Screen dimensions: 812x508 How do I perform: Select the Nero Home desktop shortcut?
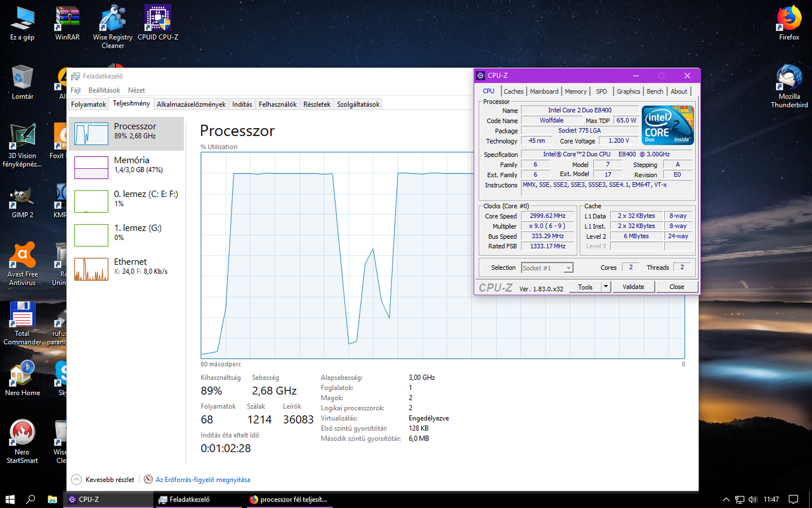coord(22,378)
